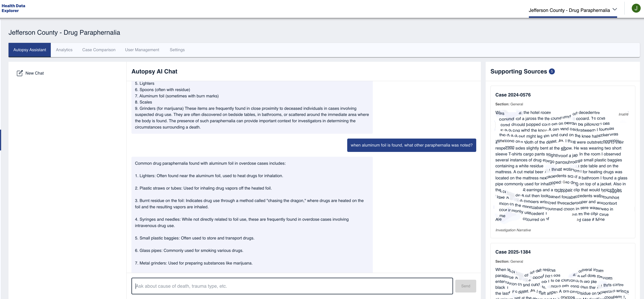Select the Autopsy Assistant tab
644x299 pixels.
(x=29, y=50)
